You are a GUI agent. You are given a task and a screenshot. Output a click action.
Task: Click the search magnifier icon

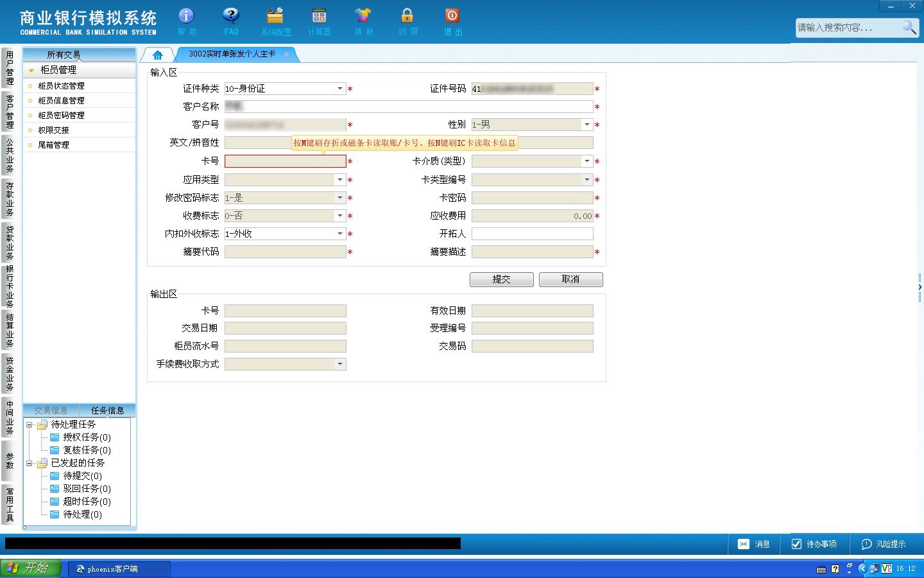[909, 27]
